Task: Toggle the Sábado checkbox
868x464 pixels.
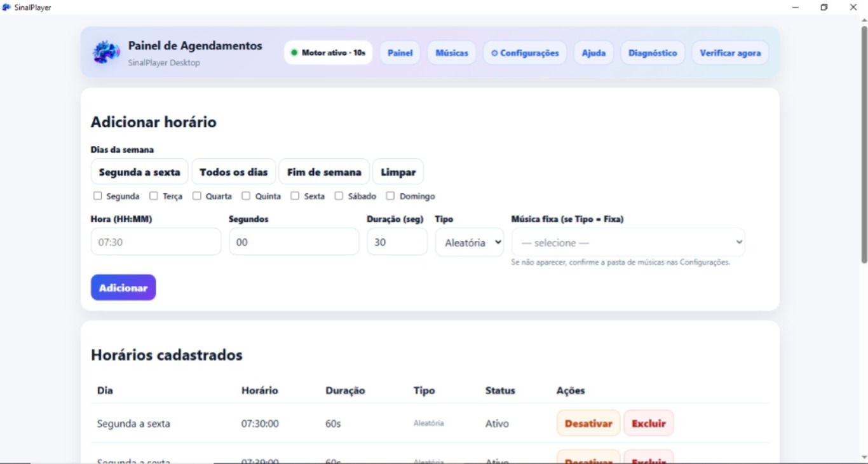Action: (x=339, y=196)
